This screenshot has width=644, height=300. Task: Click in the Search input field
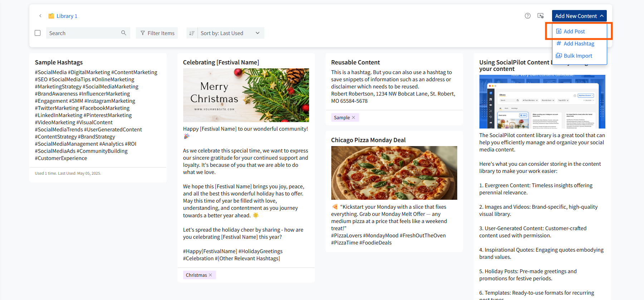[84, 33]
